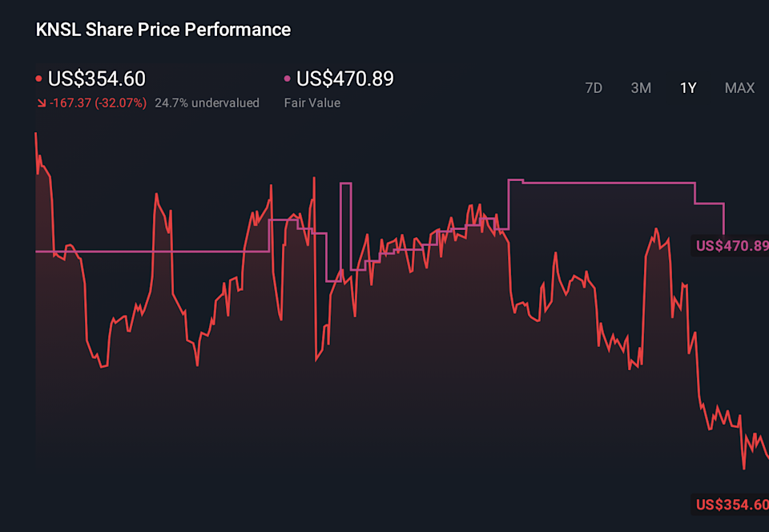
Task: Click the red down-arrow change icon
Action: click(41, 103)
